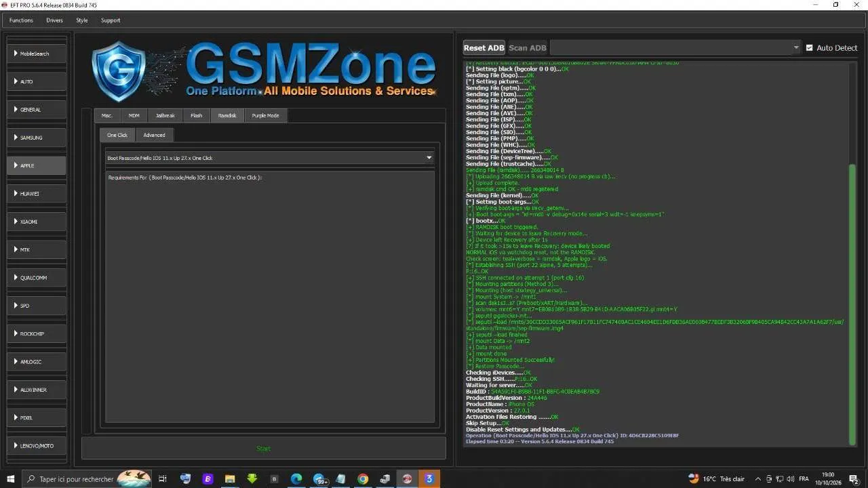Open the device selection combo box
Viewport: 868px width, 488px height.
coord(675,47)
